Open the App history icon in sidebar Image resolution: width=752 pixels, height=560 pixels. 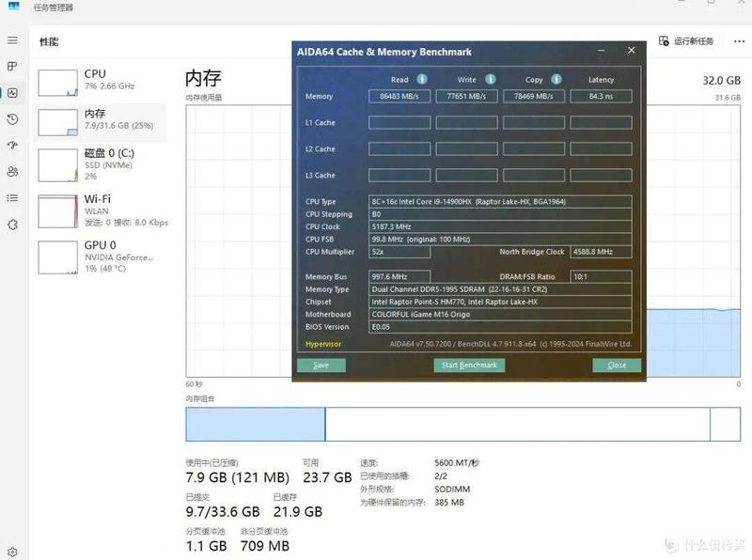pyautogui.click(x=12, y=119)
